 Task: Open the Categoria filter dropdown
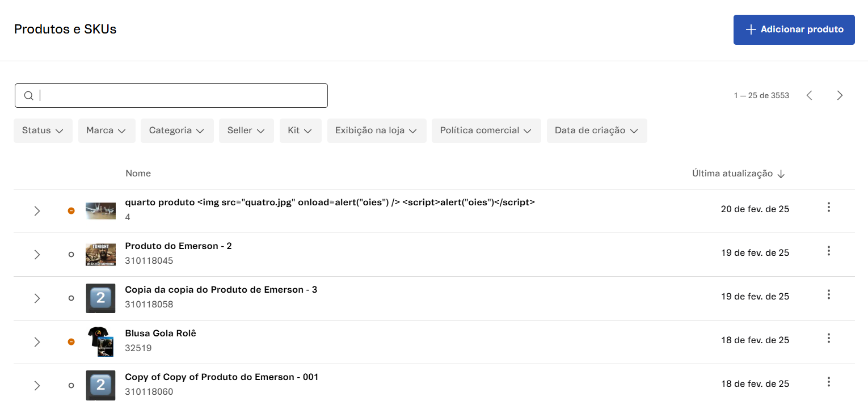click(x=177, y=130)
